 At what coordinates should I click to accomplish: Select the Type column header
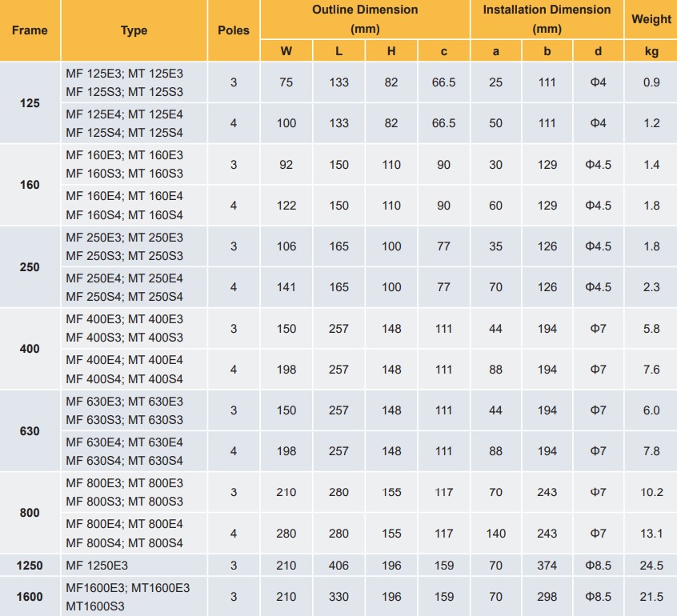tap(134, 30)
